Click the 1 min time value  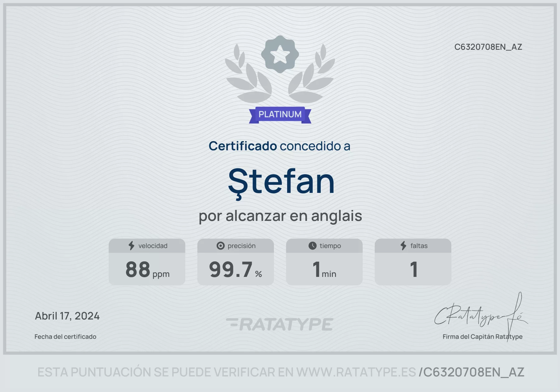click(324, 269)
